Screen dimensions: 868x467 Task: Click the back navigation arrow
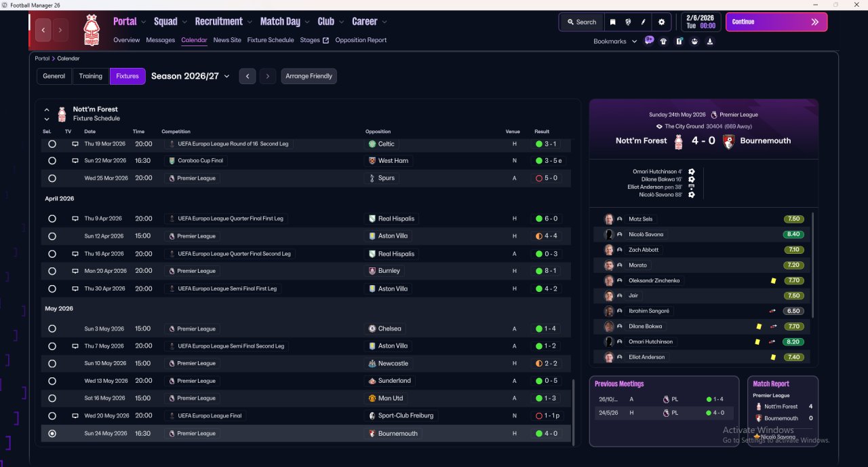click(44, 30)
